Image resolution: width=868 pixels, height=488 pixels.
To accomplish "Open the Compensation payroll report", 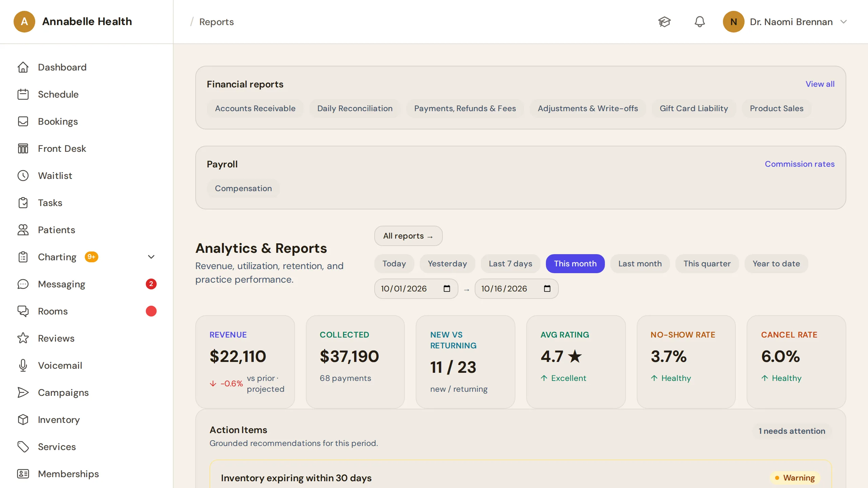I will point(243,188).
